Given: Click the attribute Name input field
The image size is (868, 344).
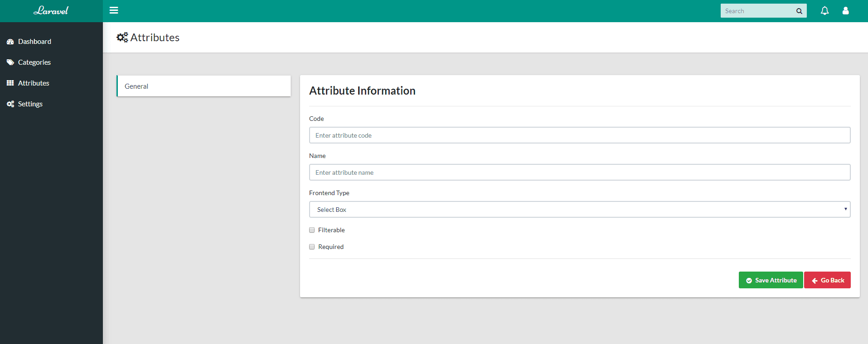Looking at the screenshot, I should pos(580,172).
